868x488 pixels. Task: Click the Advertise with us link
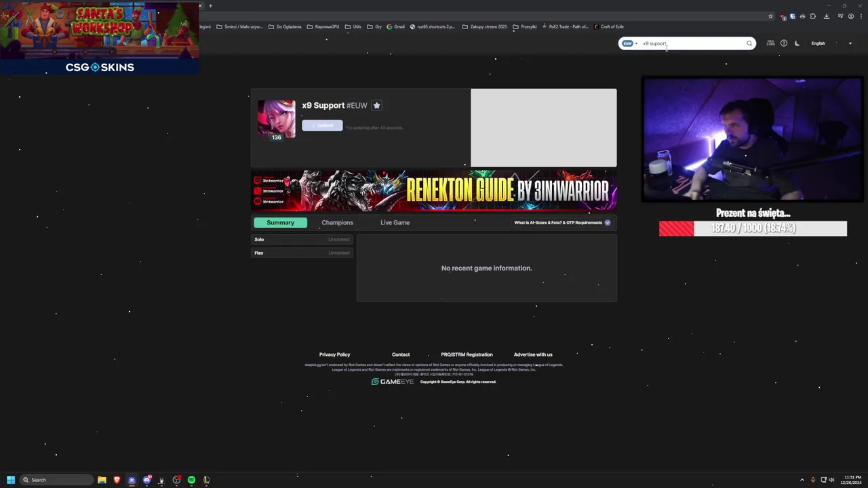533,354
